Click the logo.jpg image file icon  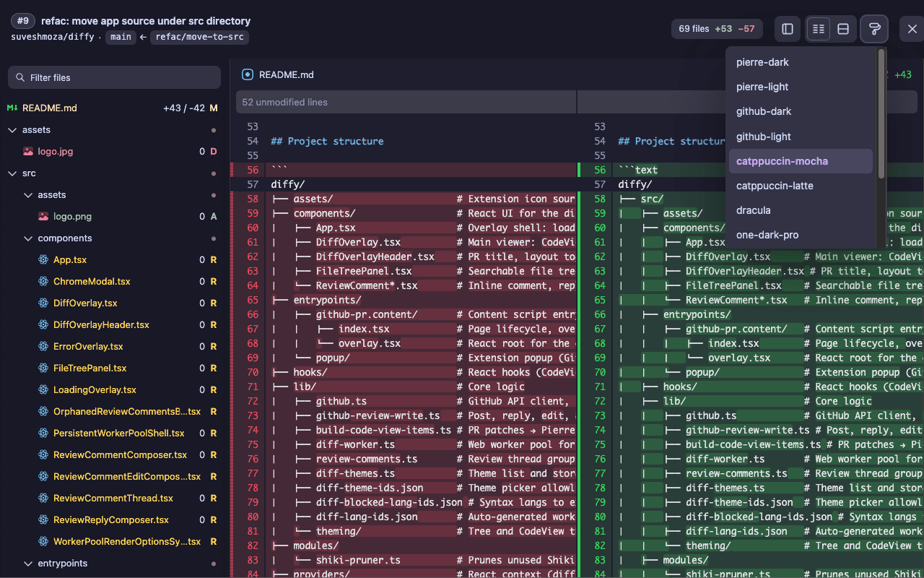coord(27,152)
